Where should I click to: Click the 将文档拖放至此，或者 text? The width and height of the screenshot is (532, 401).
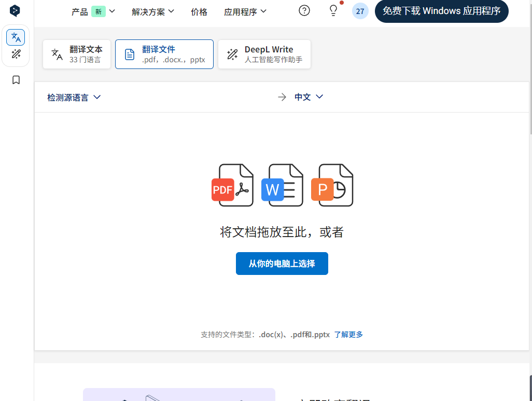coord(282,232)
